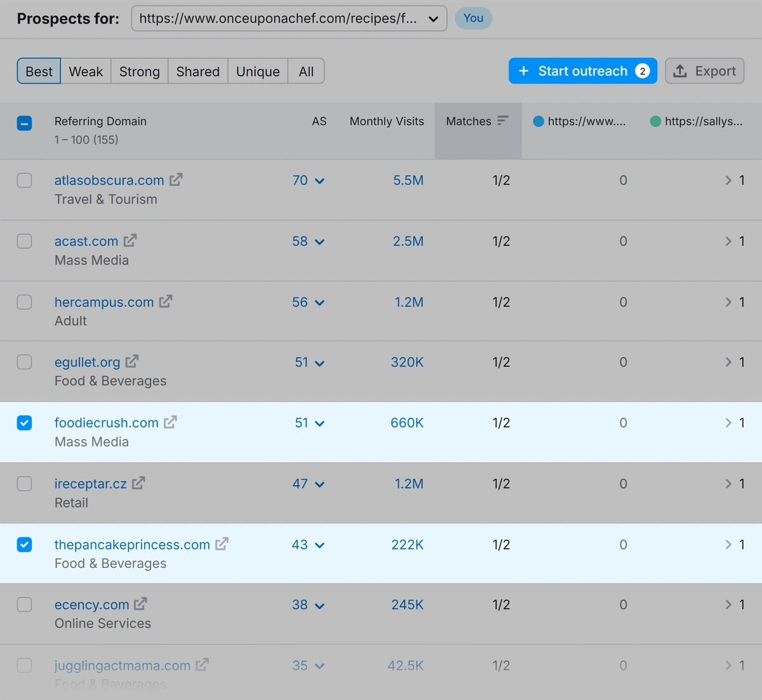The height and width of the screenshot is (700, 762).
Task: Select the Unique filter tab
Action: pyautogui.click(x=258, y=71)
